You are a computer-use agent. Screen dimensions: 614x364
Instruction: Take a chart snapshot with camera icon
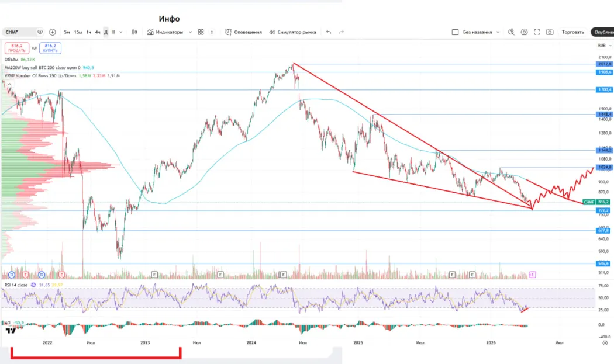550,32
